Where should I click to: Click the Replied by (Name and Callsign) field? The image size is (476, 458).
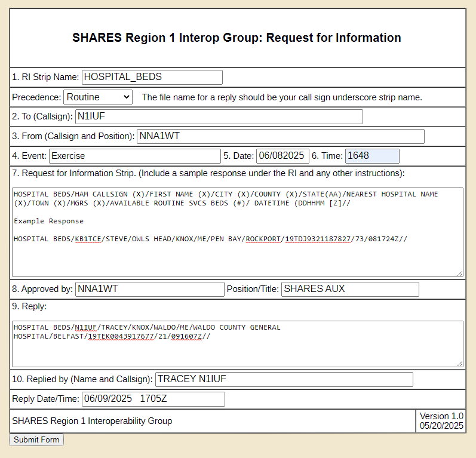pos(284,379)
